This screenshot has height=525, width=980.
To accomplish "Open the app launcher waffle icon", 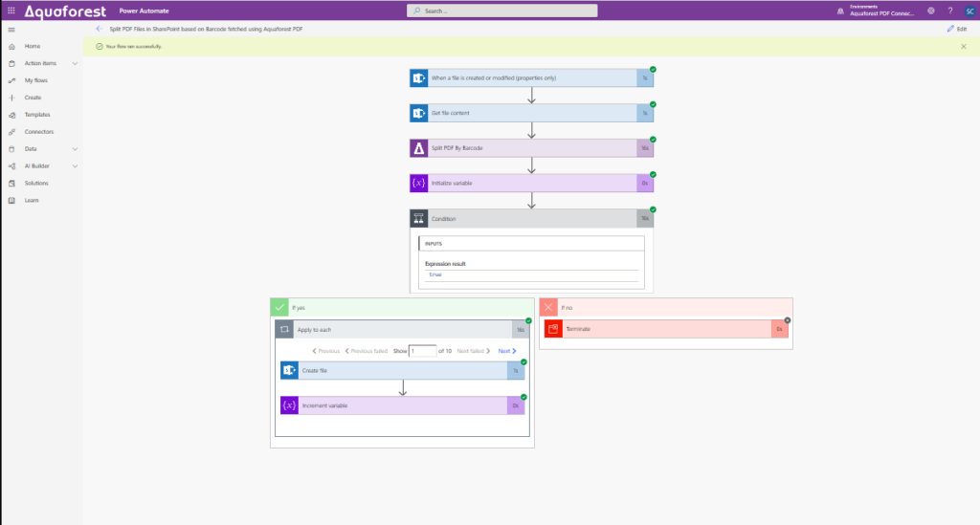I will (x=11, y=11).
